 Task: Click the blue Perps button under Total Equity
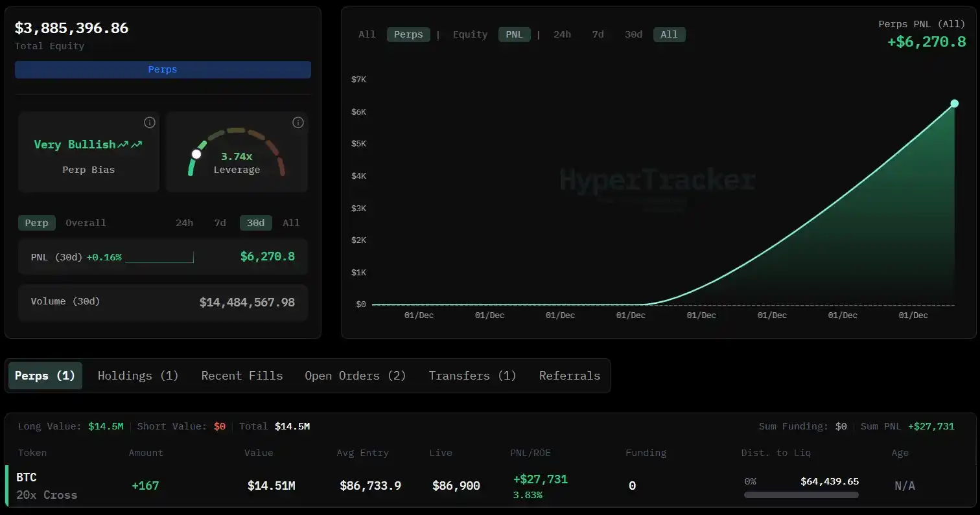pyautogui.click(x=163, y=69)
